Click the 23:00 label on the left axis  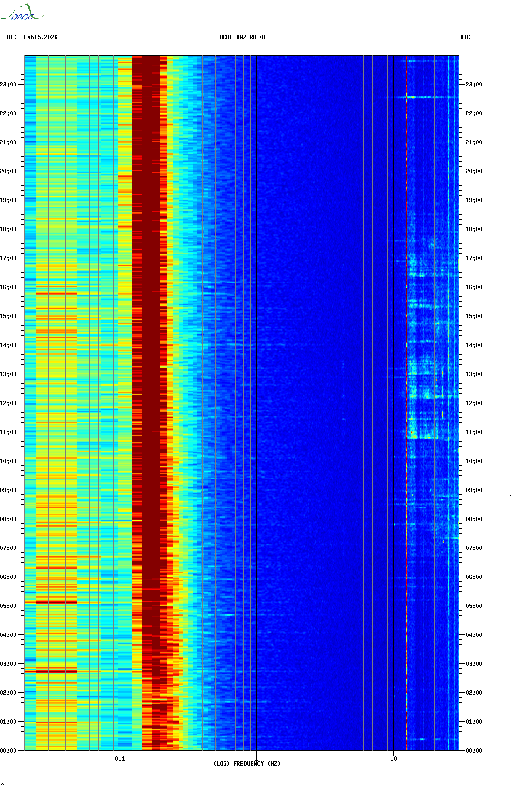[8, 85]
